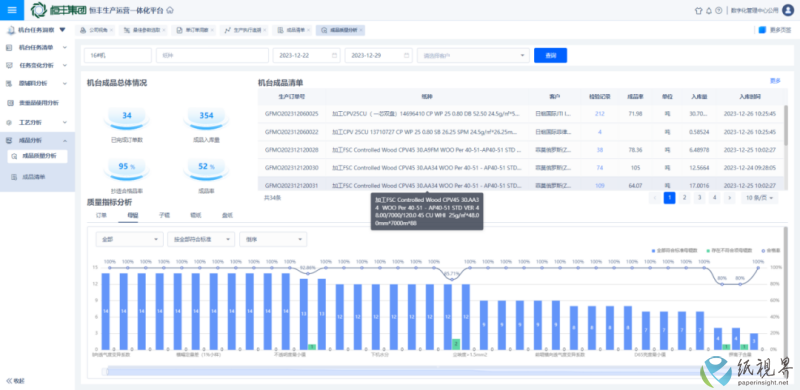This screenshot has width=800, height=390.
Task: Open inspection record link 212
Action: tap(599, 114)
